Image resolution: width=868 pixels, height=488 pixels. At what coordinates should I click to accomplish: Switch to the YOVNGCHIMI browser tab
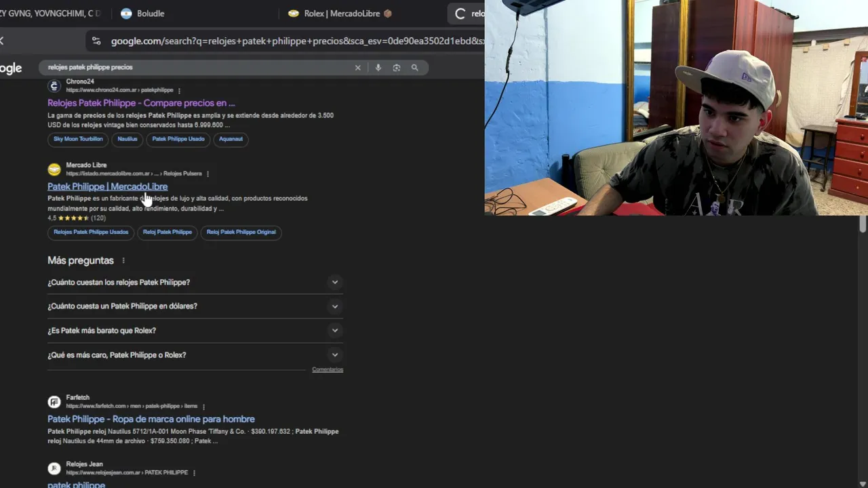coord(51,14)
